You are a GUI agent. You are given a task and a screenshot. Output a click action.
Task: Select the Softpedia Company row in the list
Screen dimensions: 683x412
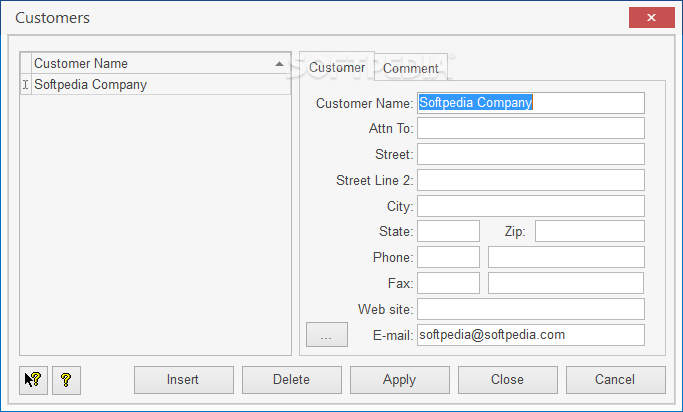pyautogui.click(x=161, y=84)
